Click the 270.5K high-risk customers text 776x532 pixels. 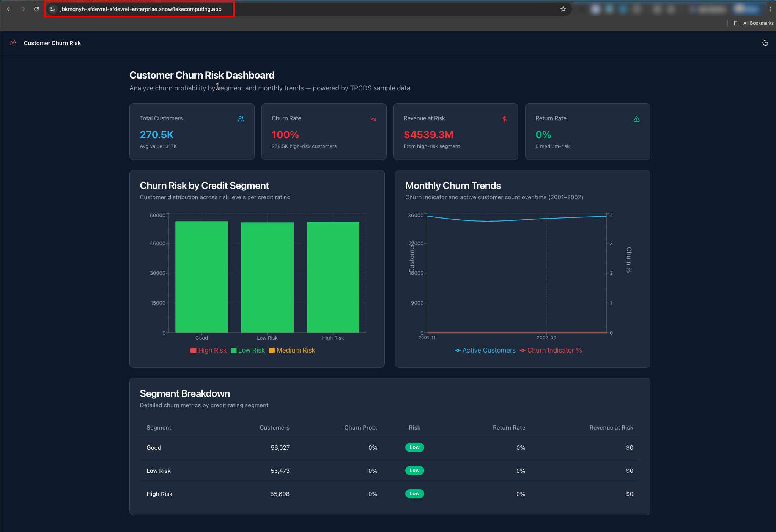(x=304, y=146)
